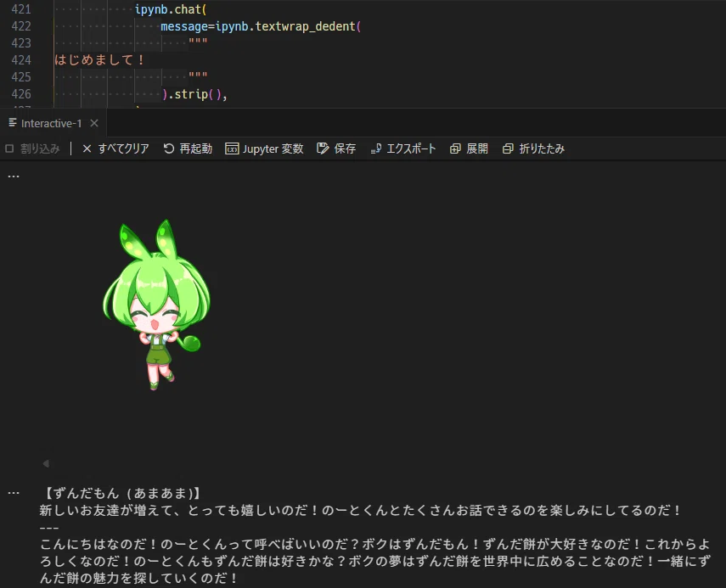
Task: Click the エクスポート label
Action: click(411, 148)
